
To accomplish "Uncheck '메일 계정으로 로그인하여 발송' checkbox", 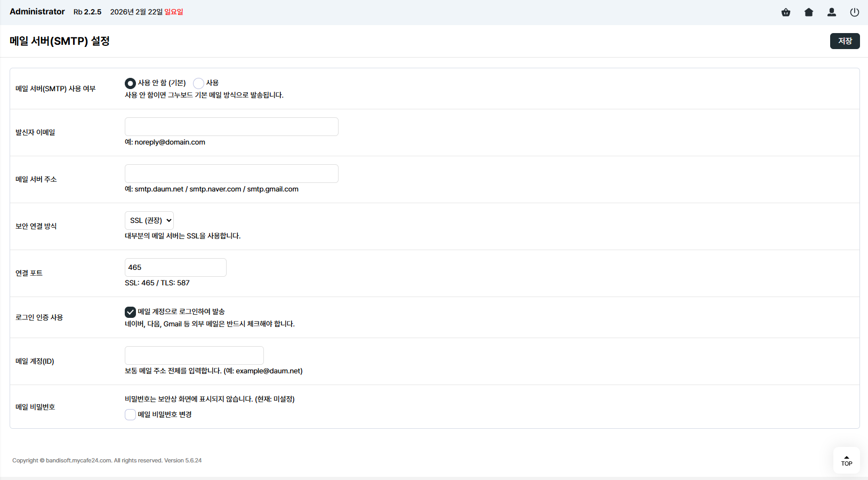I will coord(130,312).
